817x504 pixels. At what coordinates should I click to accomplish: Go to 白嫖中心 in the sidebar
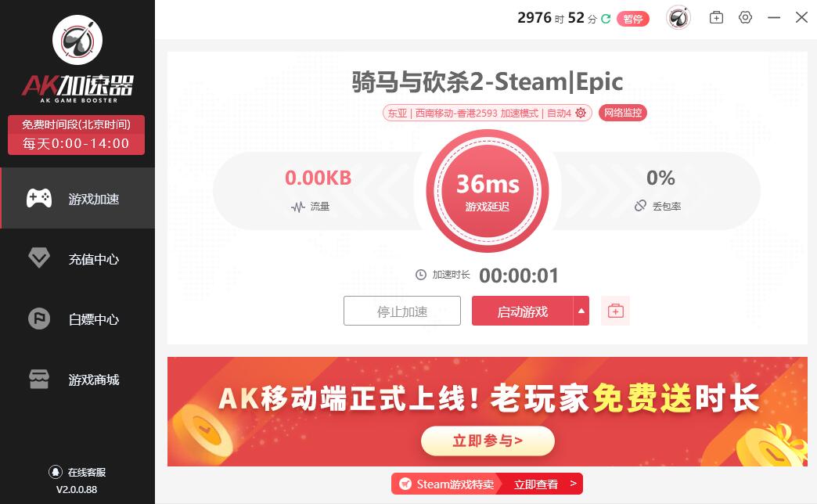(x=77, y=319)
